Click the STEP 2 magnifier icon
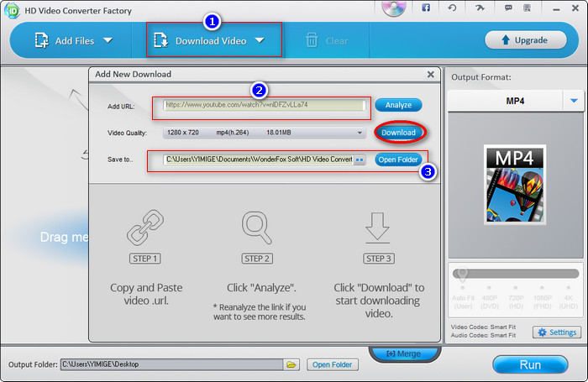Screen dimensions: 588x382 coord(256,228)
